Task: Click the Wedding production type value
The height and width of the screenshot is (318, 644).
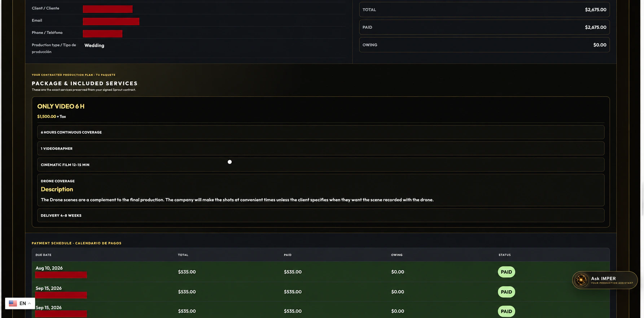Action: point(94,45)
